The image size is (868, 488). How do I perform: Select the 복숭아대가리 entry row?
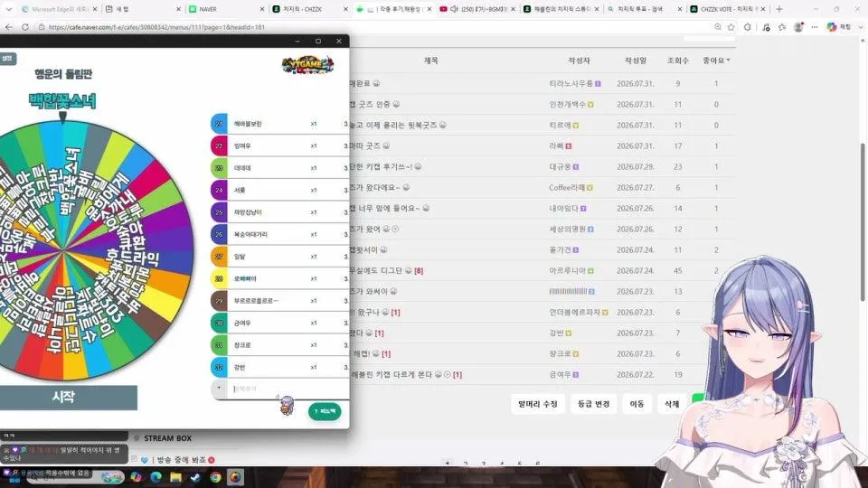click(x=279, y=235)
